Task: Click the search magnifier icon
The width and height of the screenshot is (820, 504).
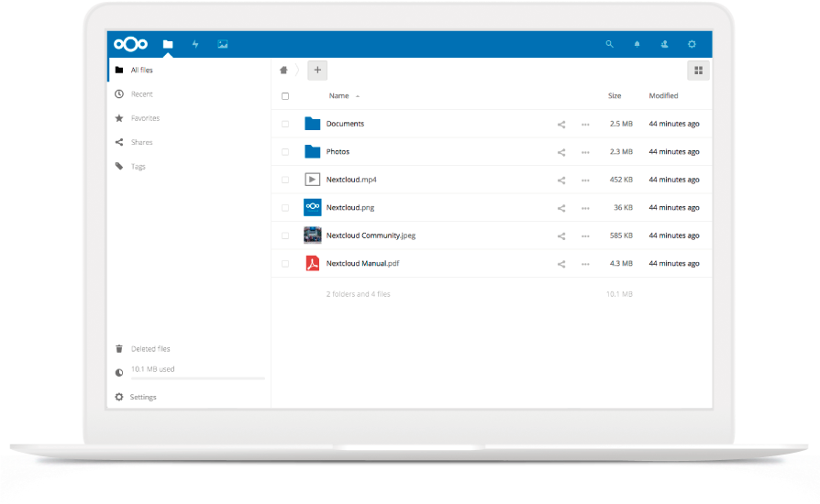Action: [610, 44]
